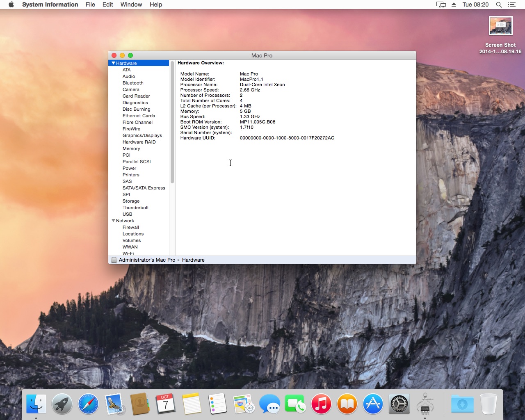Screen dimensions: 525x420
Task: Select Power in the sidebar
Action: click(x=129, y=168)
